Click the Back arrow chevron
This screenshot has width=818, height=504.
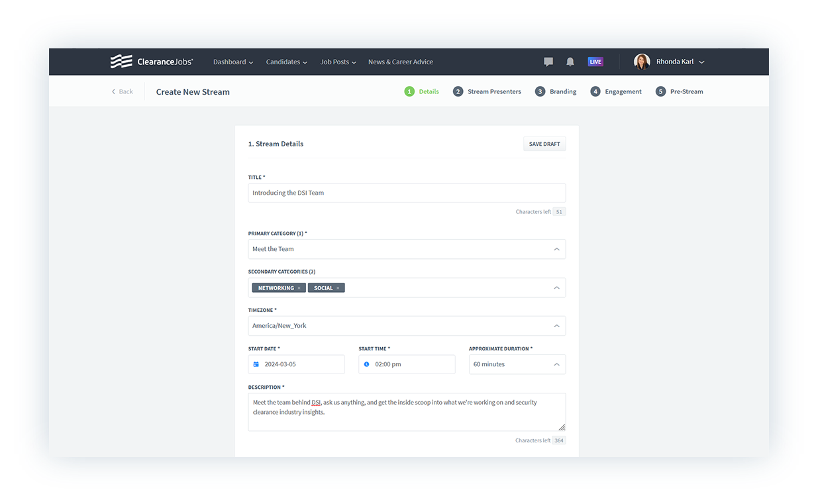pyautogui.click(x=113, y=91)
